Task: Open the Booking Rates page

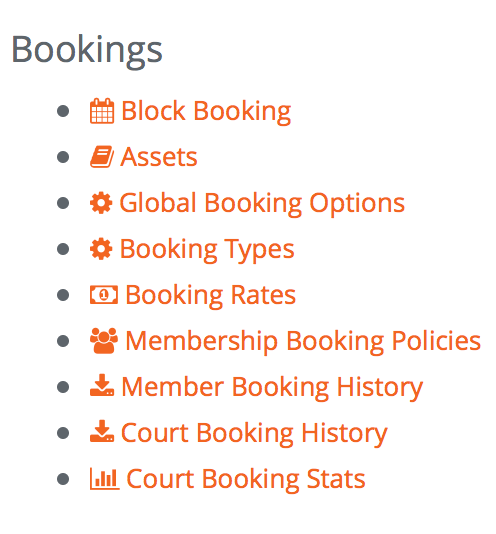Action: tap(211, 296)
